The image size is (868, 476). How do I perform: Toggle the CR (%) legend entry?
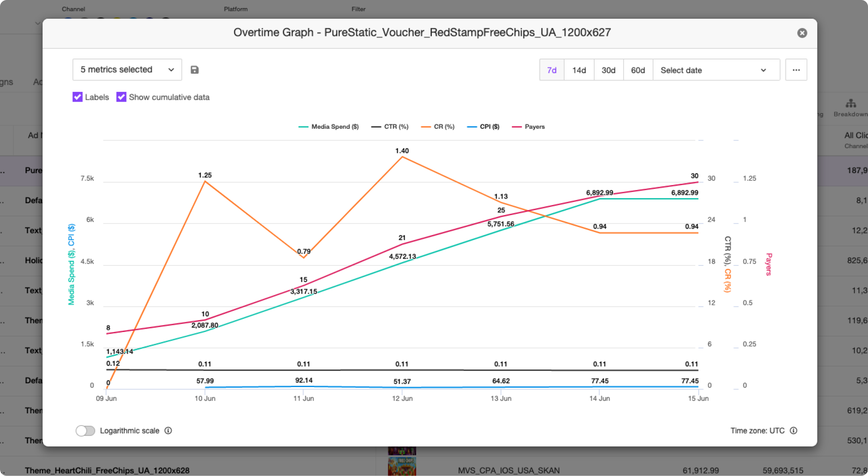pyautogui.click(x=438, y=127)
